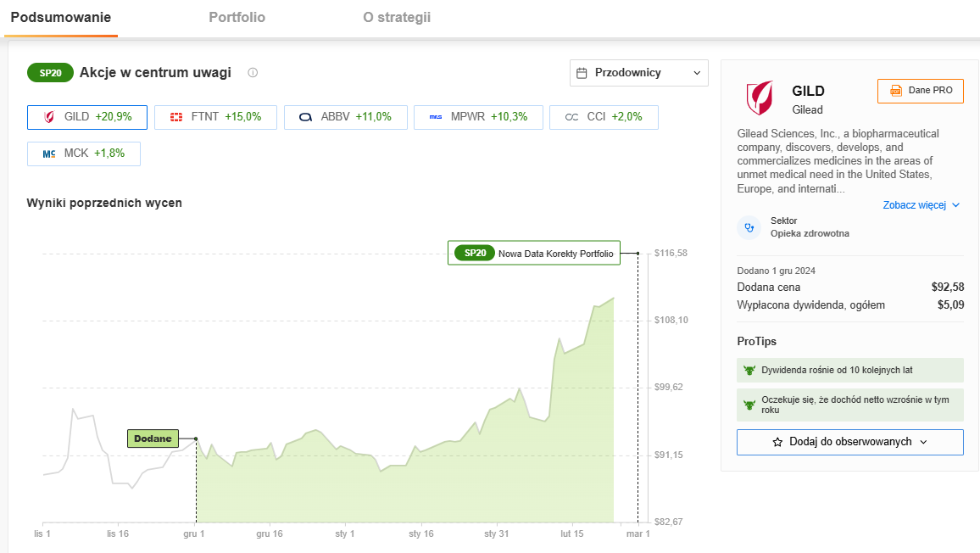Viewport: 980px width, 553px height.
Task: Expand description with Zobacz więcej
Action: 921,205
